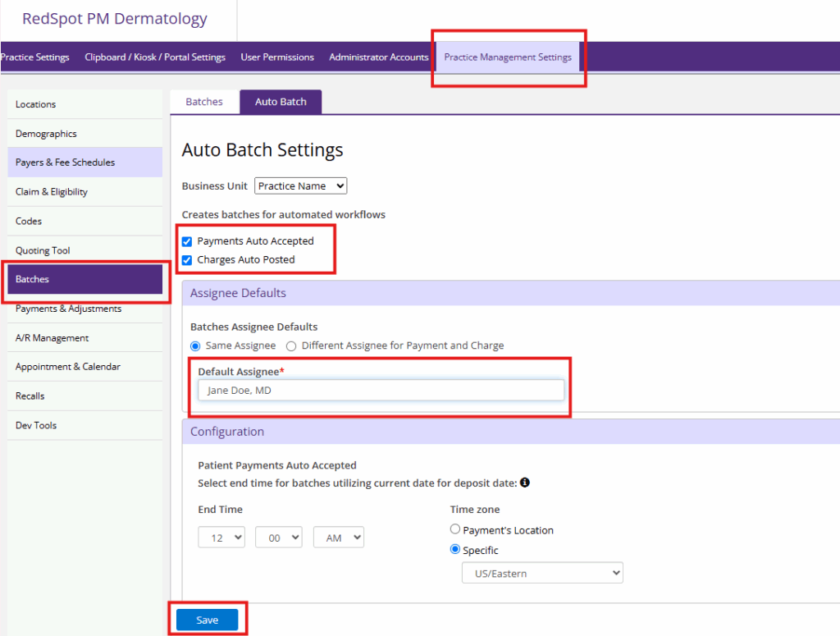This screenshot has height=636, width=840.
Task: Expand the US/Eastern time zone dropdown
Action: click(542, 573)
